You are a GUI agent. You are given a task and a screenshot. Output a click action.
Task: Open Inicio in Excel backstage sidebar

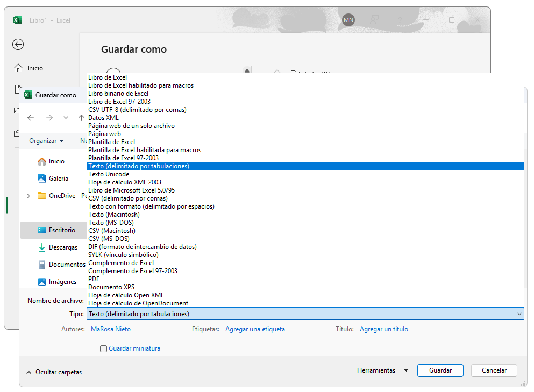(x=29, y=68)
